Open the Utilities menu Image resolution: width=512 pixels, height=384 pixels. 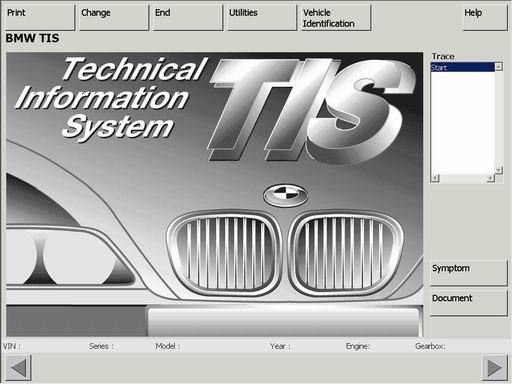click(262, 18)
